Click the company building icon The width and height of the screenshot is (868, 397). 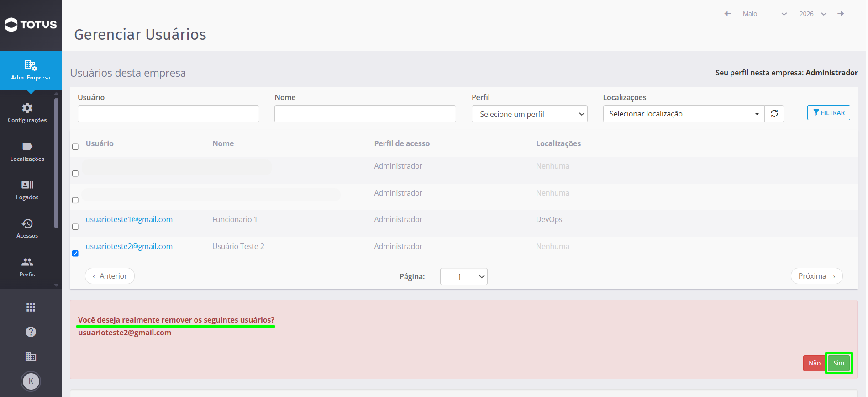(x=31, y=356)
